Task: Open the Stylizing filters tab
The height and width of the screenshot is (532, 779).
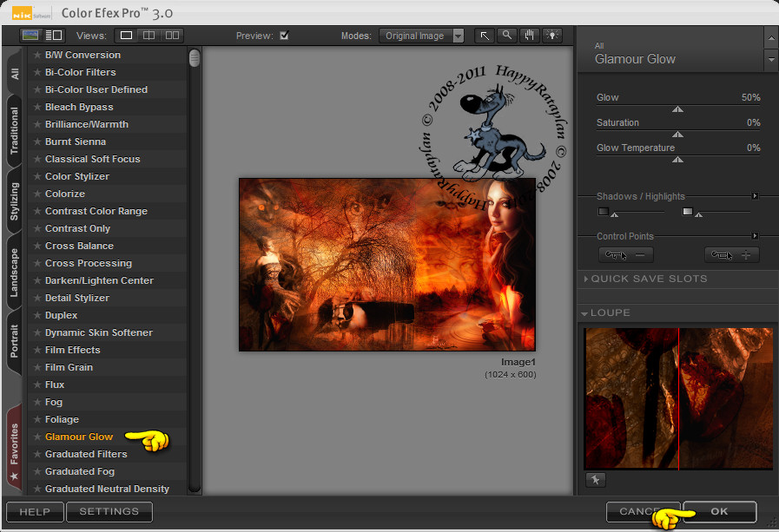Action: click(15, 201)
